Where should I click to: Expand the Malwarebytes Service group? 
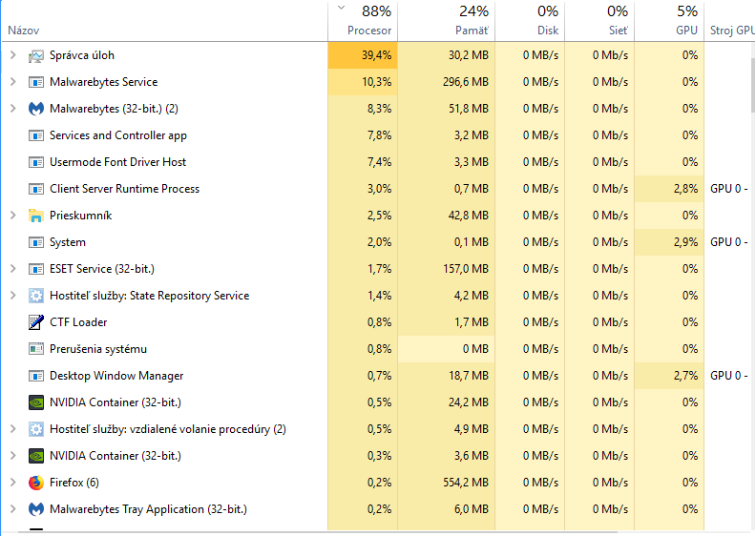pos(13,82)
